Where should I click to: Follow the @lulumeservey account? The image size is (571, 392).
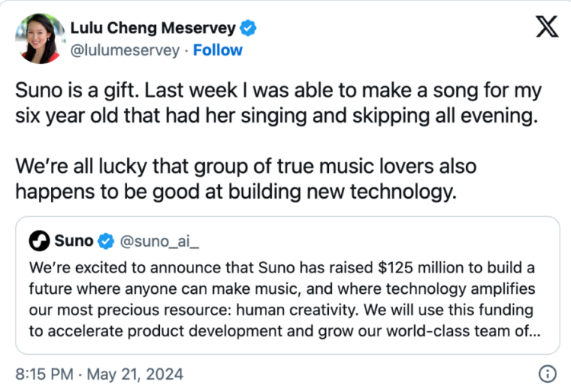[218, 50]
